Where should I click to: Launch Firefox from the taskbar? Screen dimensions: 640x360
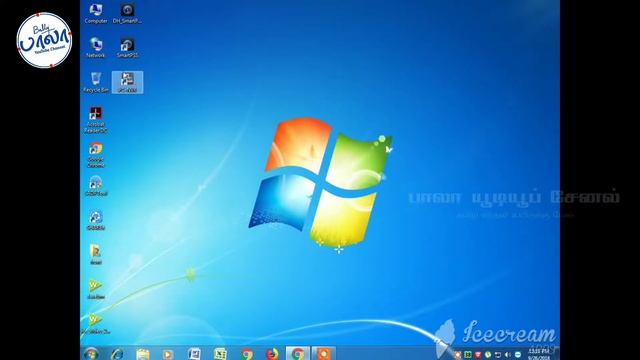point(272,353)
